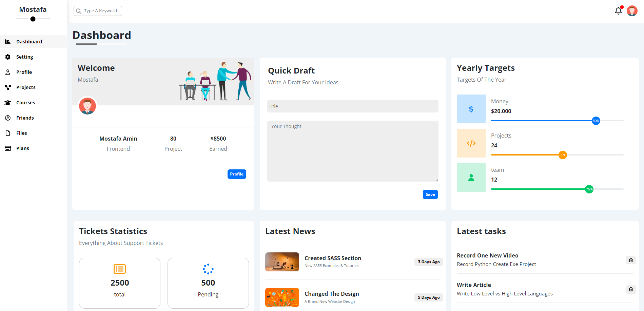Delete the Record One New Video task
This screenshot has width=644, height=311.
(631, 260)
